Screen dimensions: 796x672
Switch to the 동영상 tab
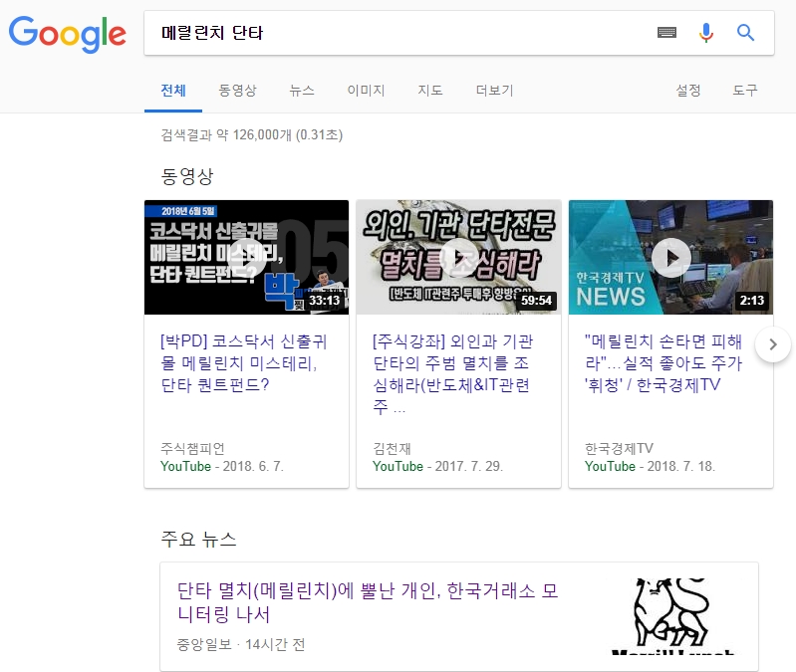pos(237,91)
